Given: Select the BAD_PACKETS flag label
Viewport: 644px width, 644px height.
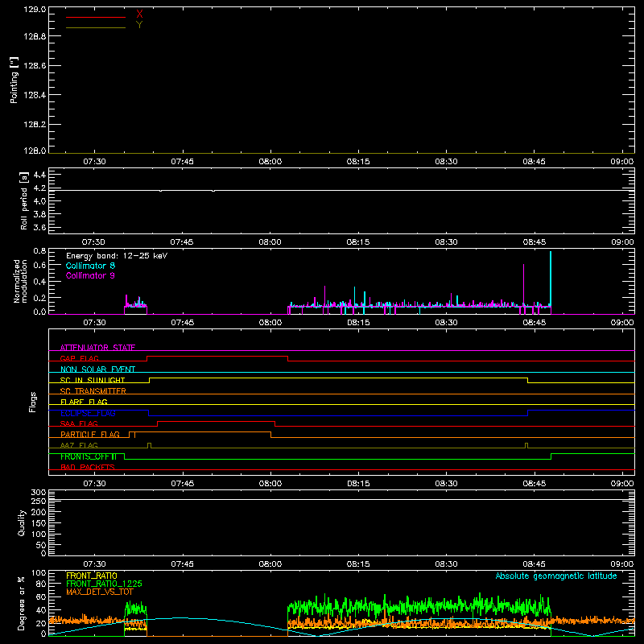Looking at the screenshot, I should pos(88,467).
